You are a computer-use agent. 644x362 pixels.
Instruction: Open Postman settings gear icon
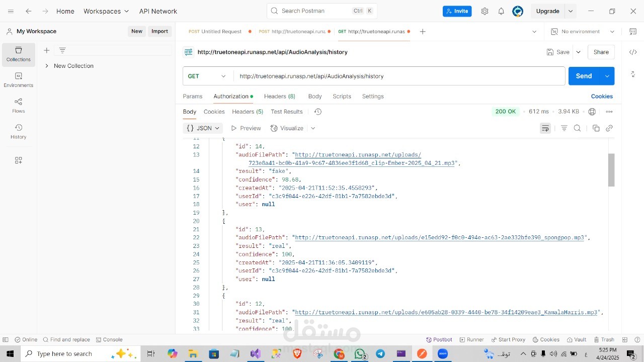click(485, 11)
